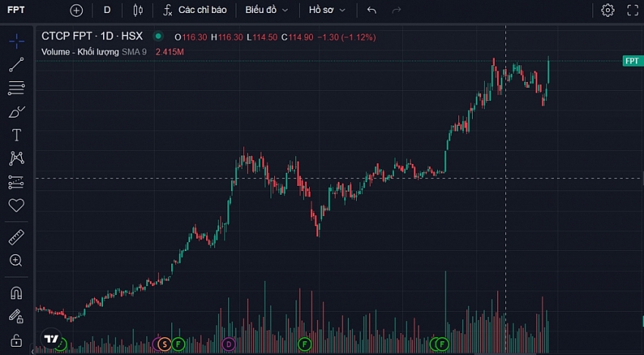This screenshot has height=355, width=644.
Task: Expand the Biểu đồ dropdown
Action: click(x=266, y=11)
